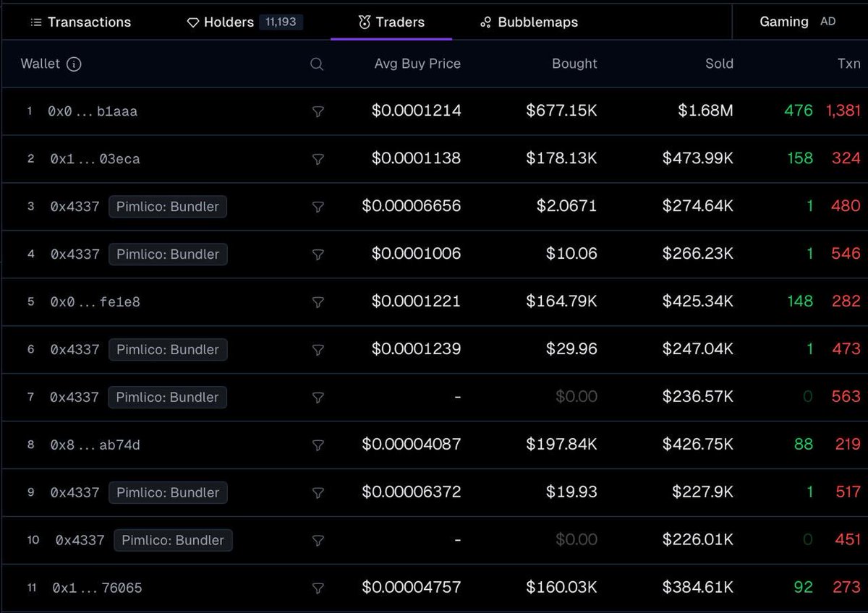Click the info icon beside Wallet
Image resolution: width=868 pixels, height=613 pixels.
[x=74, y=64]
